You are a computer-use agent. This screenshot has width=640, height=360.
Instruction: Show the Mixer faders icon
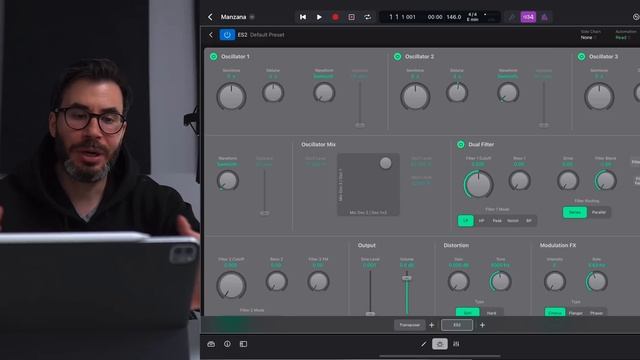pos(456,344)
